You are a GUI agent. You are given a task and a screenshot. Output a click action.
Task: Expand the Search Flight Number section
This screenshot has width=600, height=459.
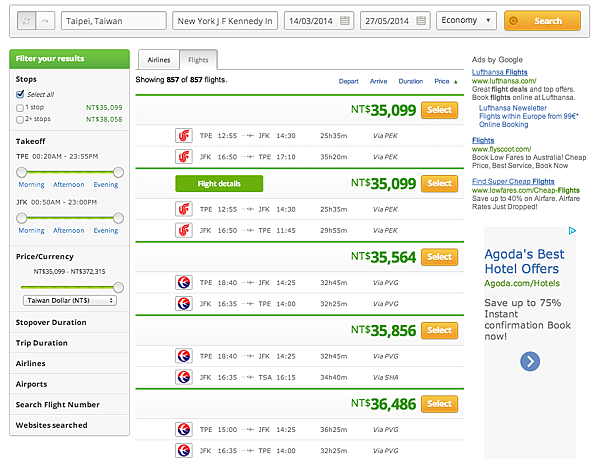[70, 405]
